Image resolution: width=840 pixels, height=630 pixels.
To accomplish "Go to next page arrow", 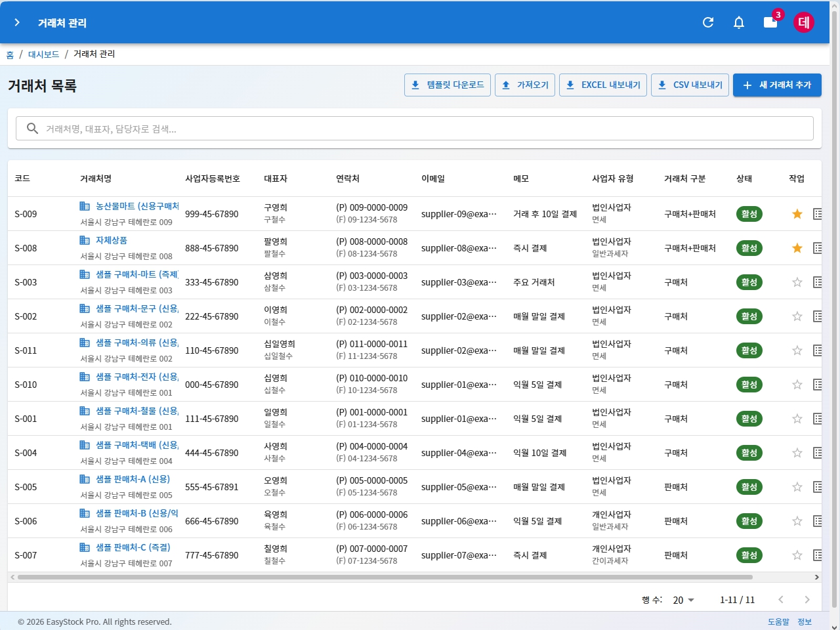I will [807, 600].
